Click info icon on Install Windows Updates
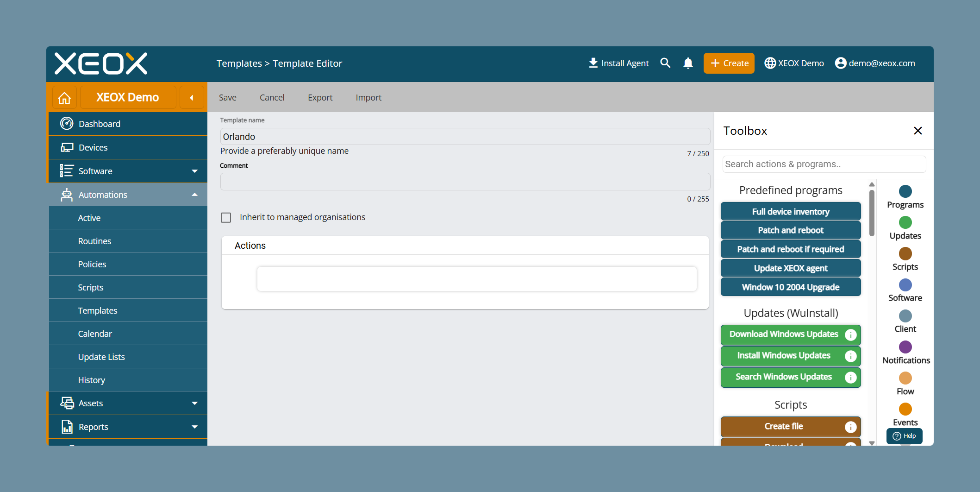This screenshot has height=492, width=980. click(850, 356)
